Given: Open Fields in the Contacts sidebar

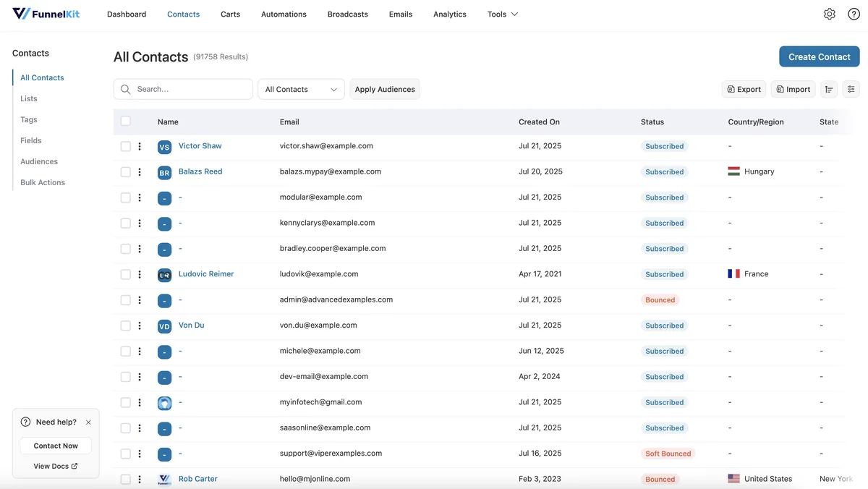Looking at the screenshot, I should pyautogui.click(x=31, y=140).
